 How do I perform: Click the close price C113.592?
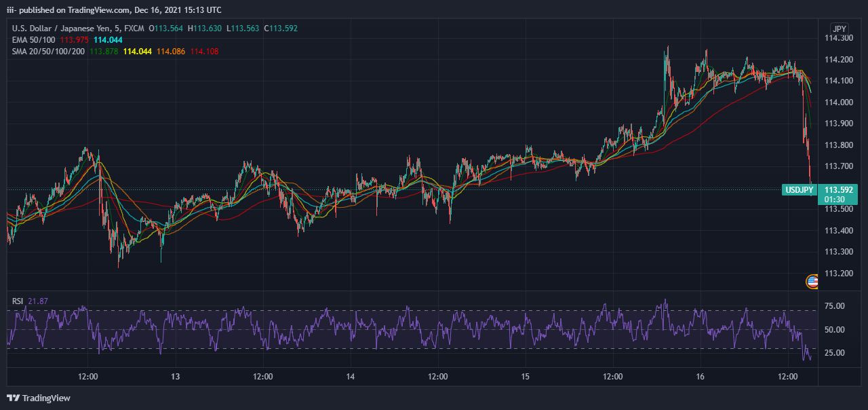point(281,29)
